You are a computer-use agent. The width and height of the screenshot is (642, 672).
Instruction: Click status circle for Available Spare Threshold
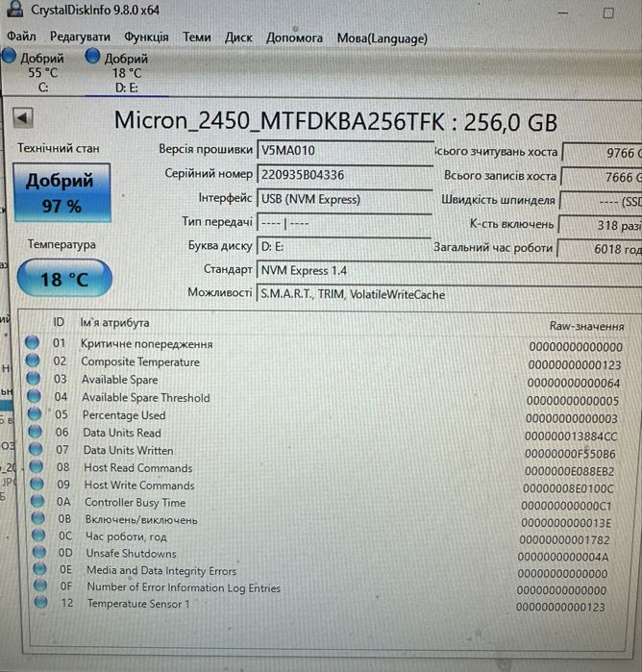(x=34, y=395)
